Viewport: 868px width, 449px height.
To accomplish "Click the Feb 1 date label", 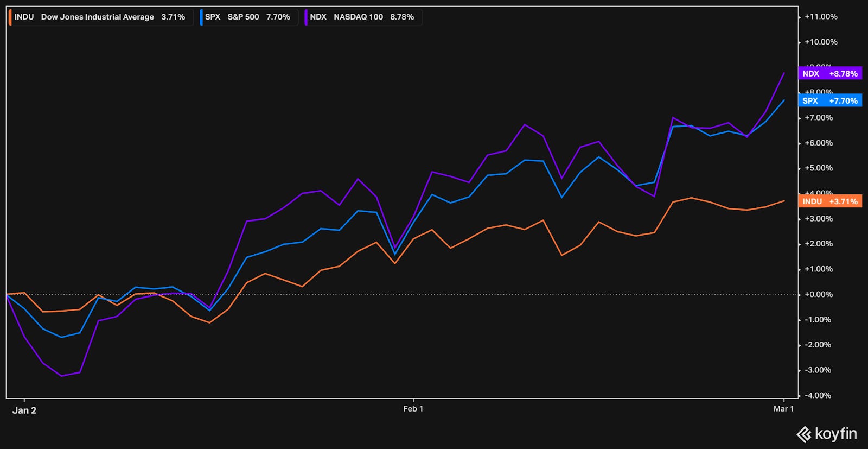I will pyautogui.click(x=413, y=409).
